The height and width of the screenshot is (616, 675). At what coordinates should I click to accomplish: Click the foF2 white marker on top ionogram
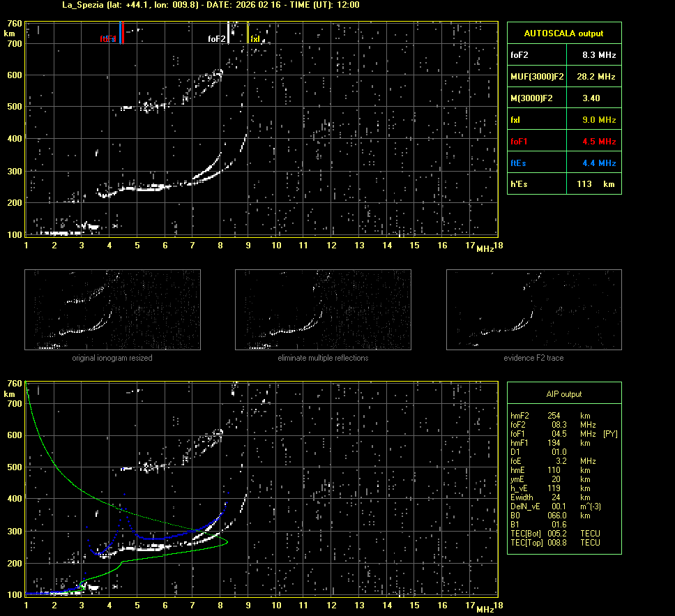(228, 33)
